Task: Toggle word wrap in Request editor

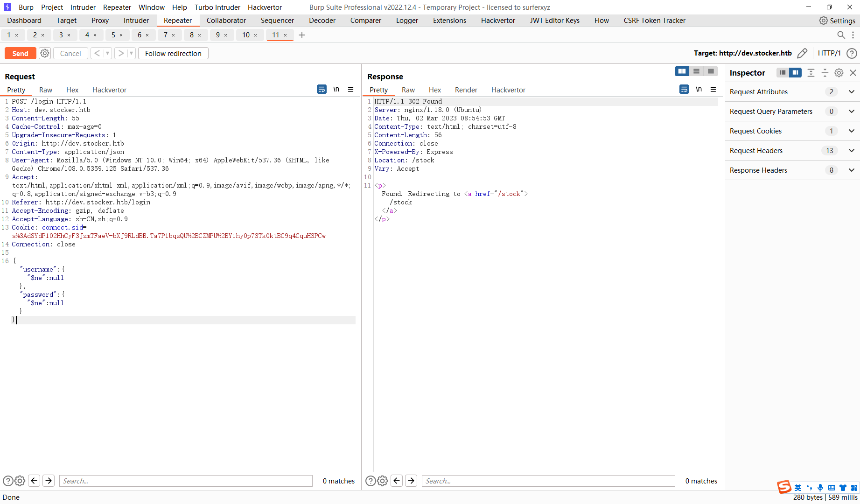Action: (322, 89)
